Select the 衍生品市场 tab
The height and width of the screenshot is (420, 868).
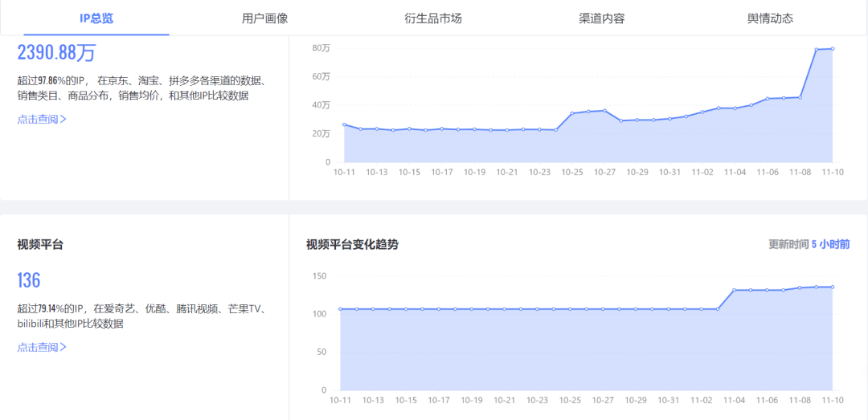coord(433,18)
